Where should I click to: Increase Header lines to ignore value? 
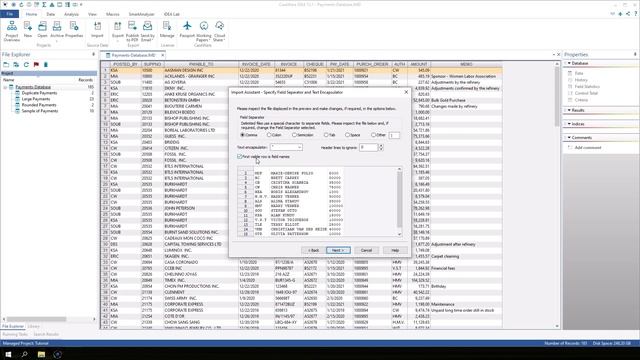pyautogui.click(x=381, y=145)
